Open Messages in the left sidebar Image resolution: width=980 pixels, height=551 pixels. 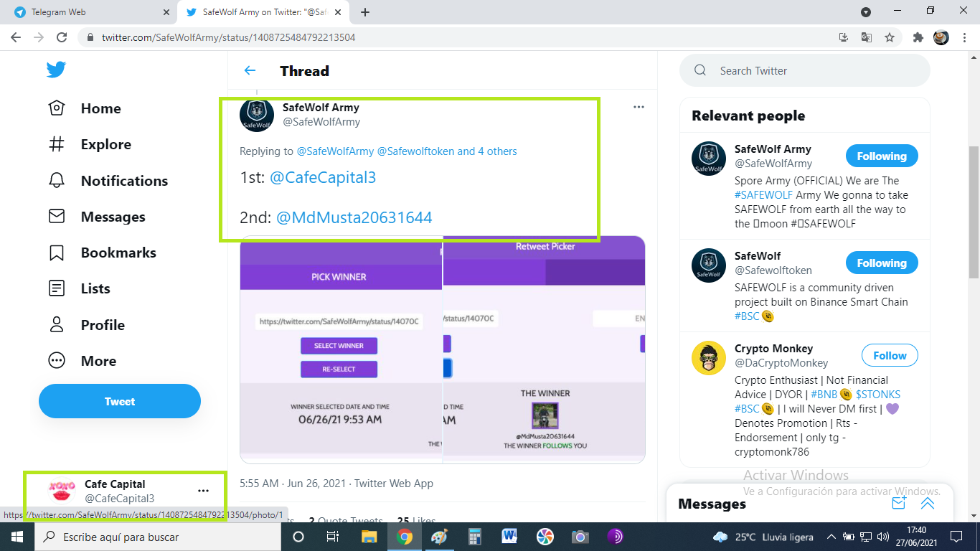96,217
